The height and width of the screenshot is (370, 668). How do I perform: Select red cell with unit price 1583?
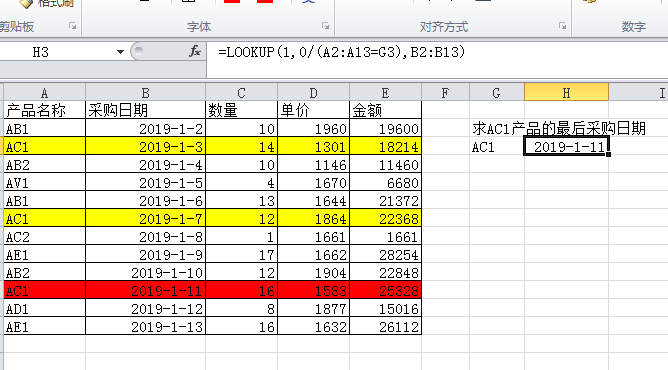coord(313,290)
